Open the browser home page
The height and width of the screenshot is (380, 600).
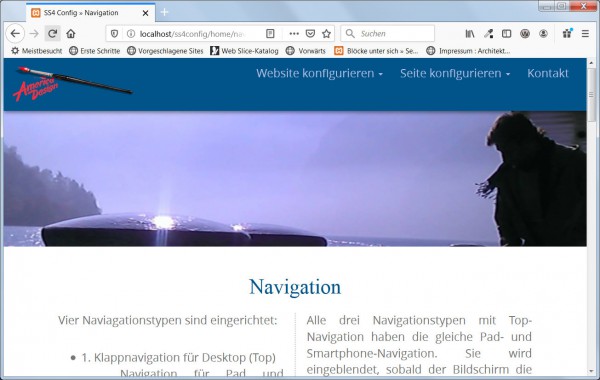tap(71, 34)
